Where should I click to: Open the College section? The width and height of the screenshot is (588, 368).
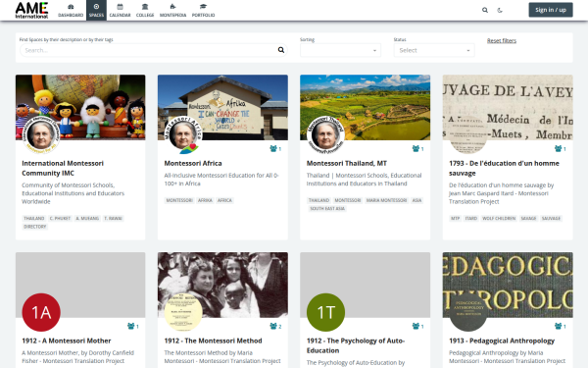click(145, 10)
